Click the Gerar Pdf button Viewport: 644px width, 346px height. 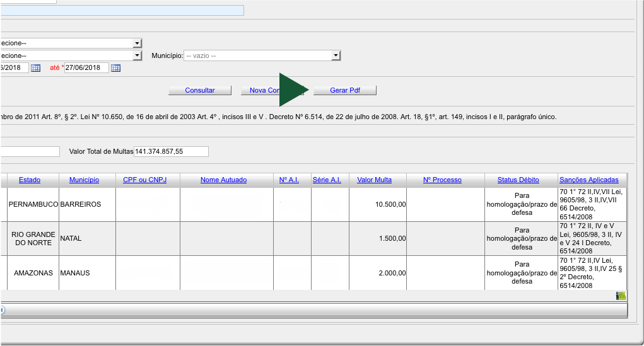[345, 91]
